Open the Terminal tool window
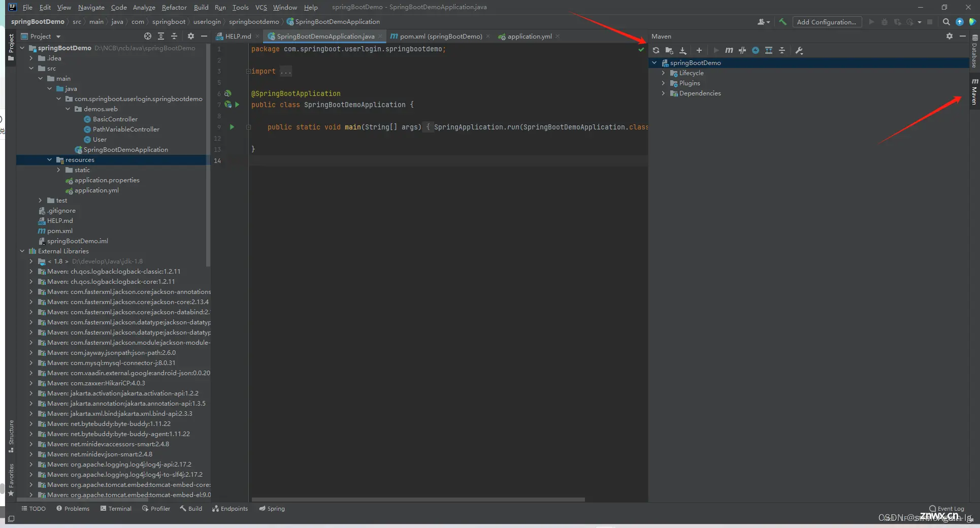Screen dimensions: 980x528 pyautogui.click(x=116, y=508)
